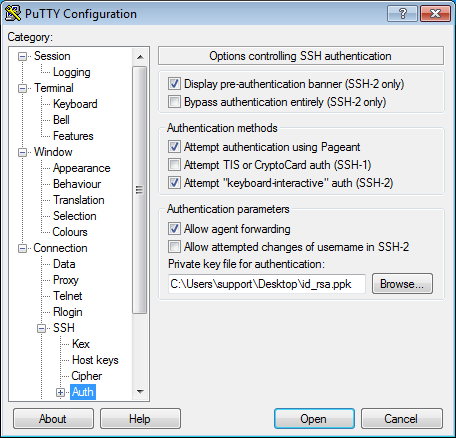
Task: Open Keyboard settings category
Action: [75, 104]
